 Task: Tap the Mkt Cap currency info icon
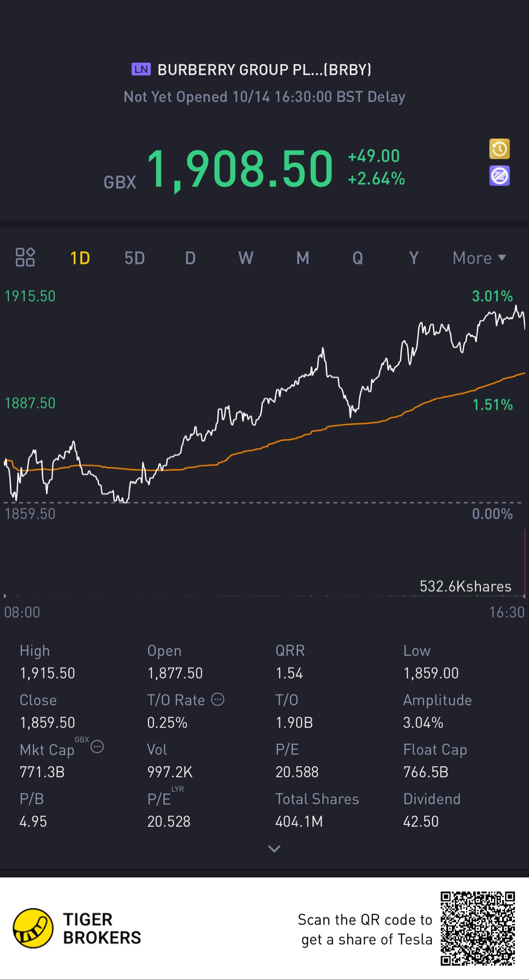pyautogui.click(x=97, y=747)
